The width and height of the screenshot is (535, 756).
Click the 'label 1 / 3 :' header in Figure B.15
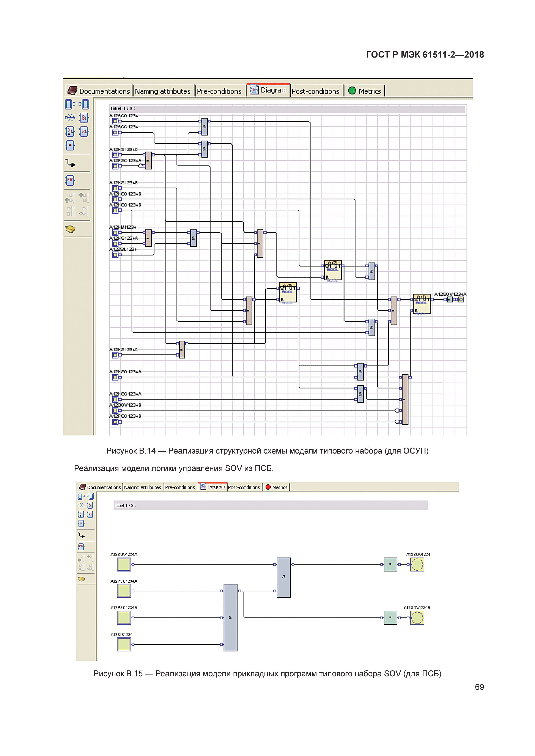click(271, 505)
